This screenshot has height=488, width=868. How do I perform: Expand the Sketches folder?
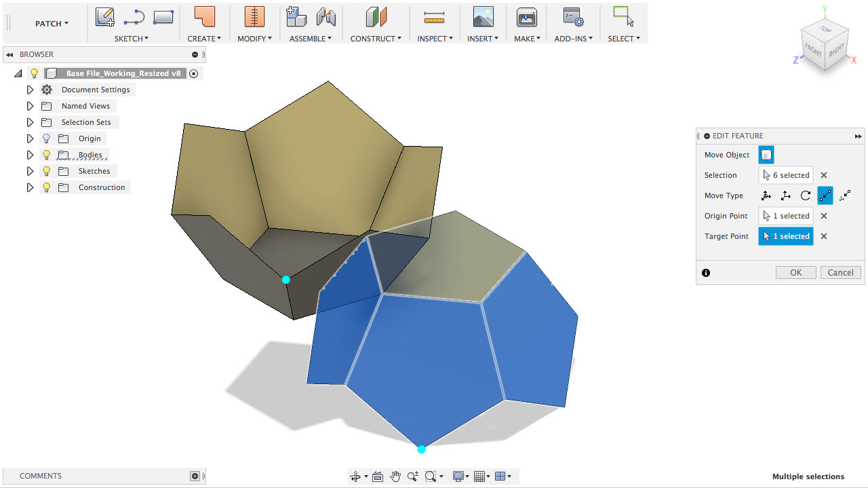click(30, 171)
